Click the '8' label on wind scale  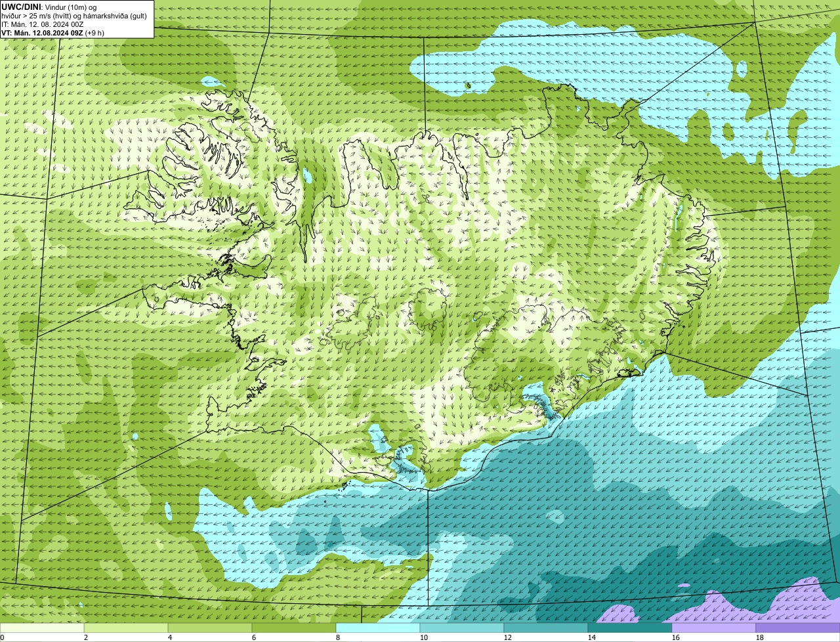coord(338,637)
